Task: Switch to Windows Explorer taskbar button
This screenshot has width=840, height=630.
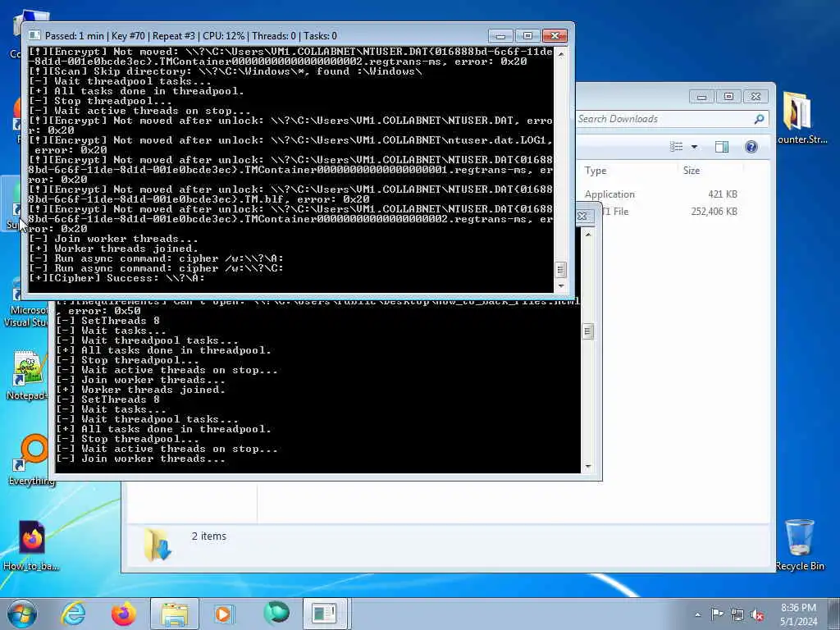Action: [x=175, y=614]
